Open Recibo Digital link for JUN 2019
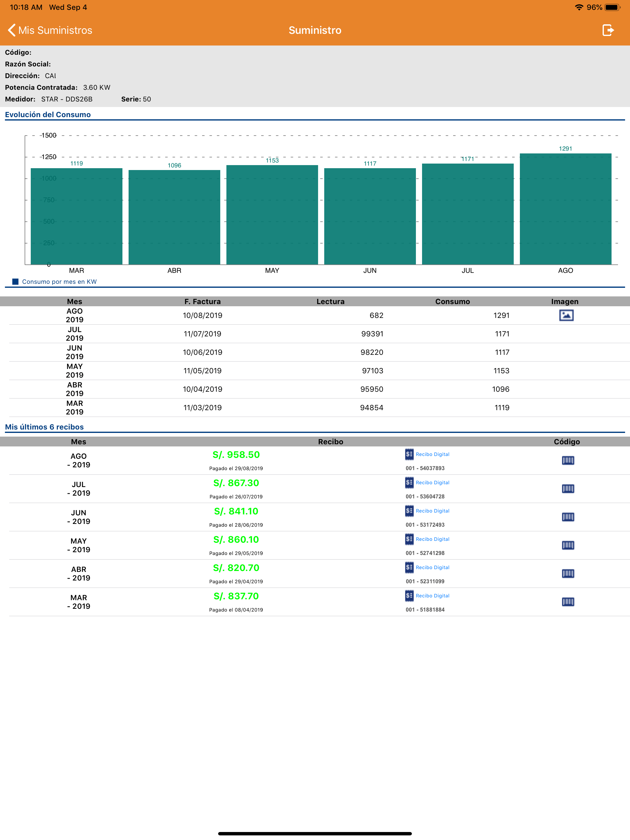The height and width of the screenshot is (840, 630). [x=427, y=511]
